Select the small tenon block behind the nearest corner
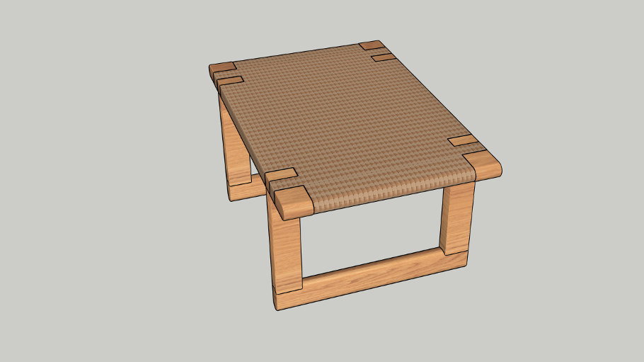The image size is (644, 362). 282,176
